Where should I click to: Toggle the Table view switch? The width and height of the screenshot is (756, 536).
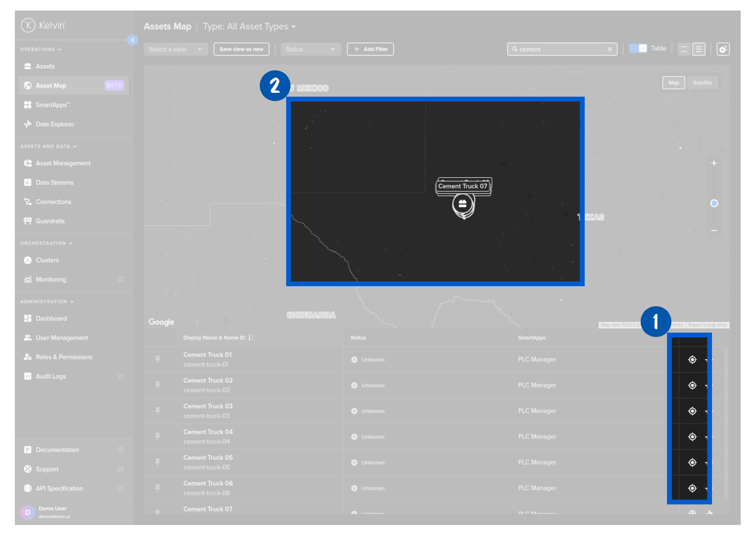tap(638, 49)
